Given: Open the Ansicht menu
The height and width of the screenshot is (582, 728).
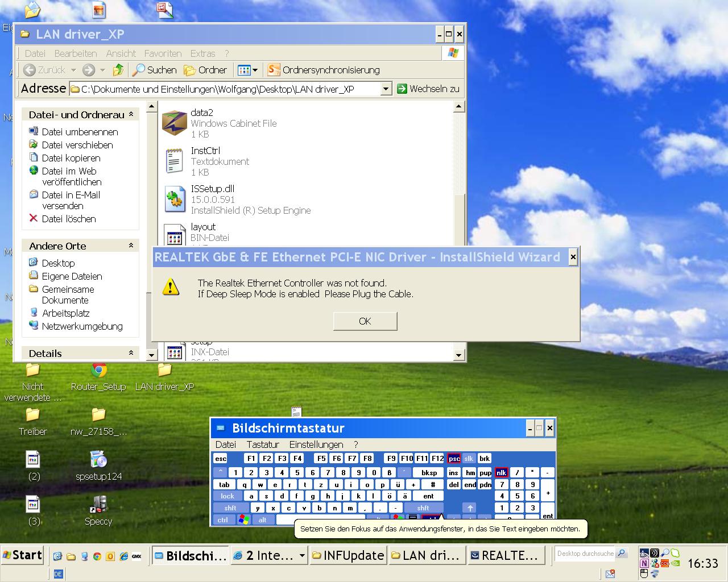Looking at the screenshot, I should 121,53.
